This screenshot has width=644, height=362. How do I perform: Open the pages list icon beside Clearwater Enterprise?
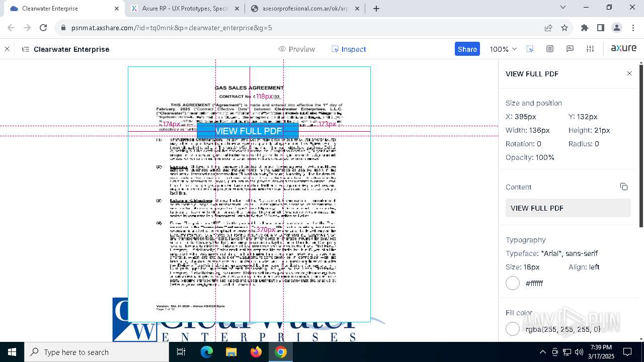(25, 49)
